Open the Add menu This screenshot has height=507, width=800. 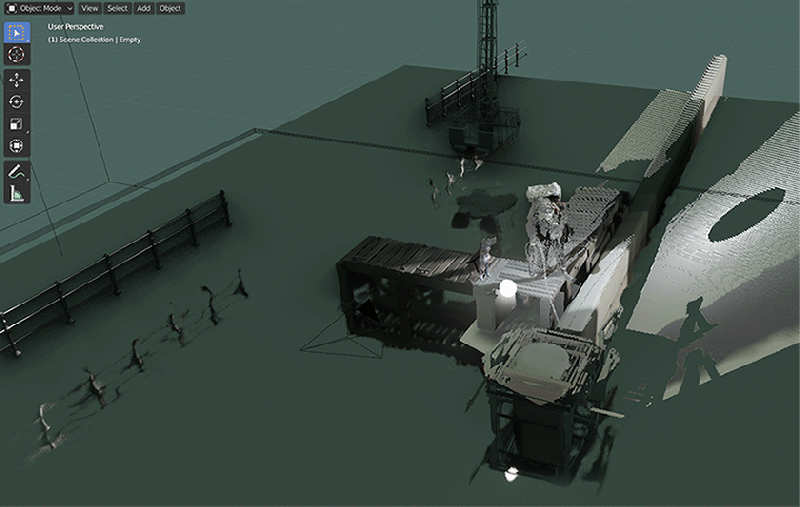tap(143, 8)
